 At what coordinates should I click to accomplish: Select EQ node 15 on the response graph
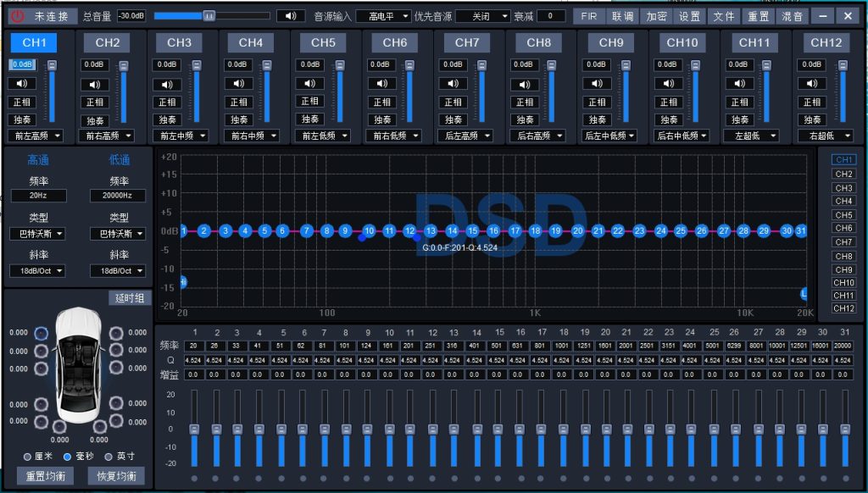(472, 230)
